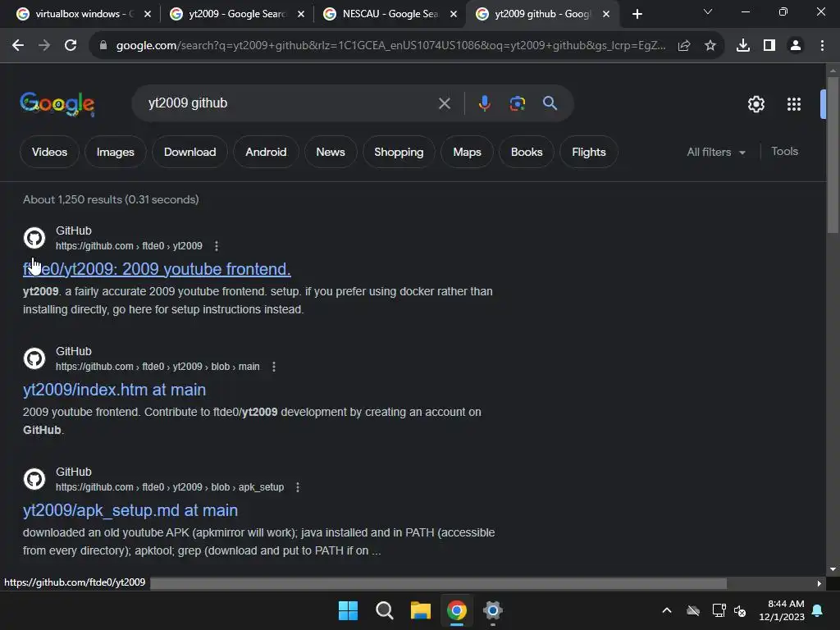Viewport: 840px width, 630px height.
Task: Open yt2009/index.htm at main link
Action: 114,390
